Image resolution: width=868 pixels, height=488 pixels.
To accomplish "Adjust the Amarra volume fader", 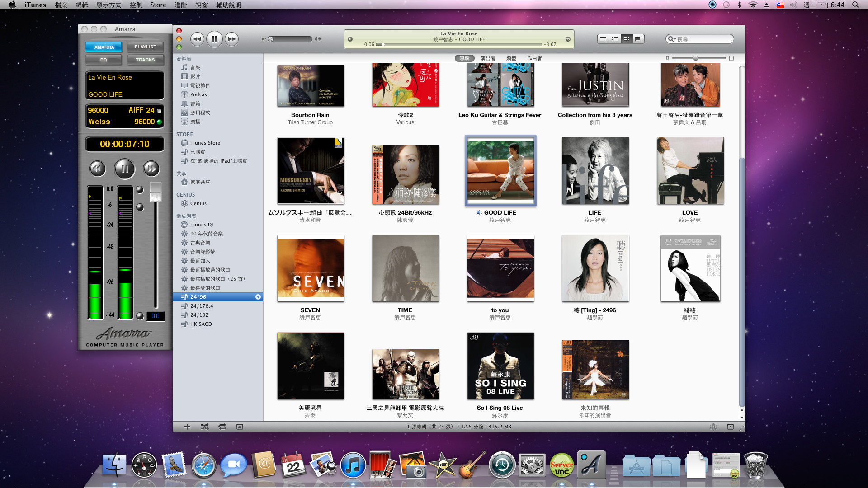I will (156, 192).
